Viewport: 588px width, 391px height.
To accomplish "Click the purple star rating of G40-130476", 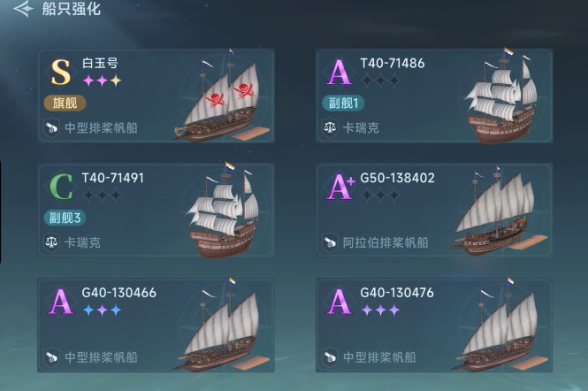I will point(380,310).
